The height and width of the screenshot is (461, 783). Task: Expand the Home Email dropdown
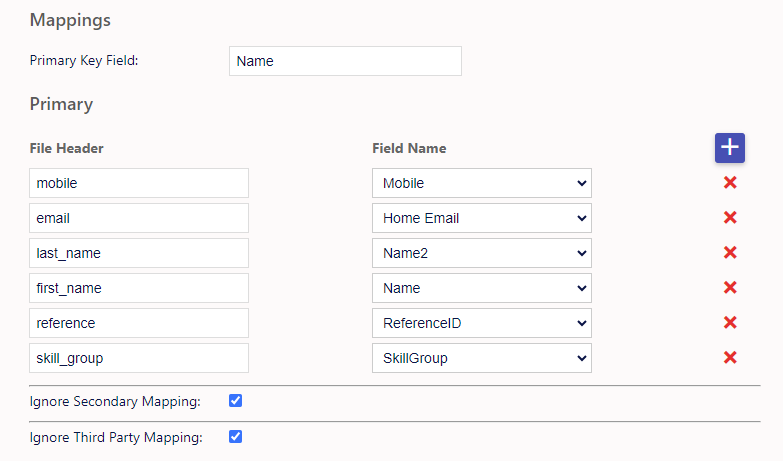point(482,218)
